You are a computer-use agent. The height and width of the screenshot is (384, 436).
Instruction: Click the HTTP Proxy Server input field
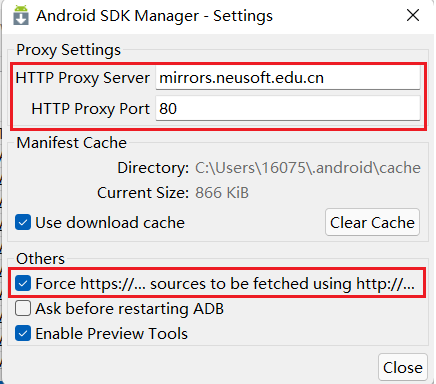click(x=288, y=78)
